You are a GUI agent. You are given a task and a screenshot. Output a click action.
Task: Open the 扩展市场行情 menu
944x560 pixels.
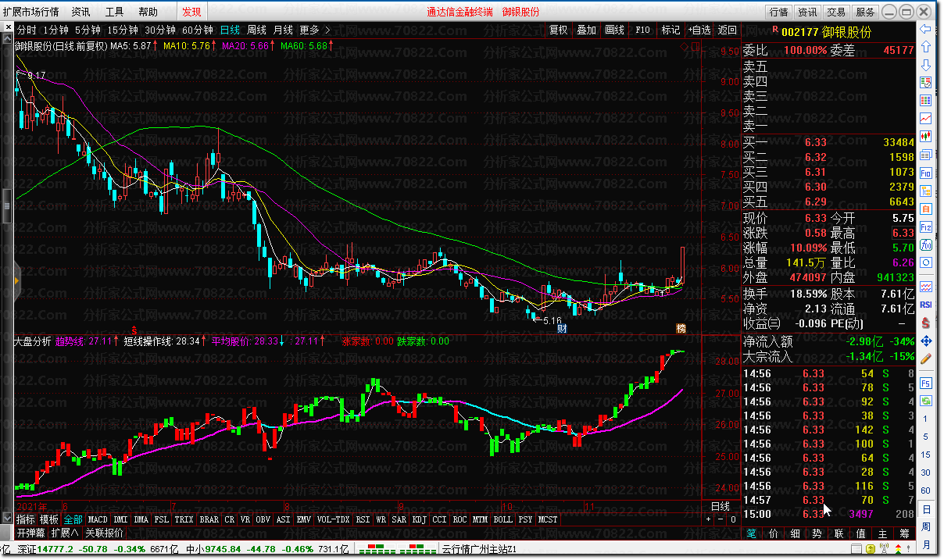(x=30, y=12)
